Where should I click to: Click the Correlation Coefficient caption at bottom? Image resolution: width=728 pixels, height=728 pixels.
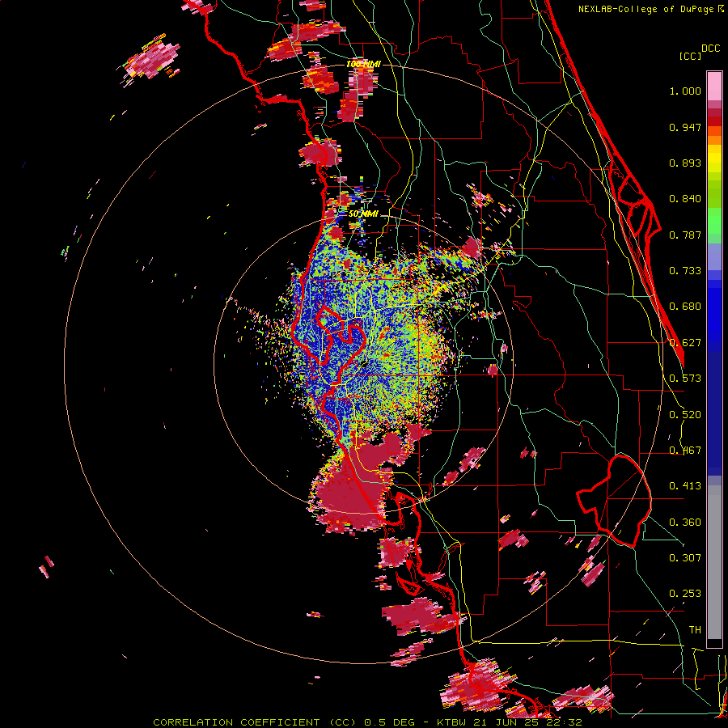[x=367, y=722]
